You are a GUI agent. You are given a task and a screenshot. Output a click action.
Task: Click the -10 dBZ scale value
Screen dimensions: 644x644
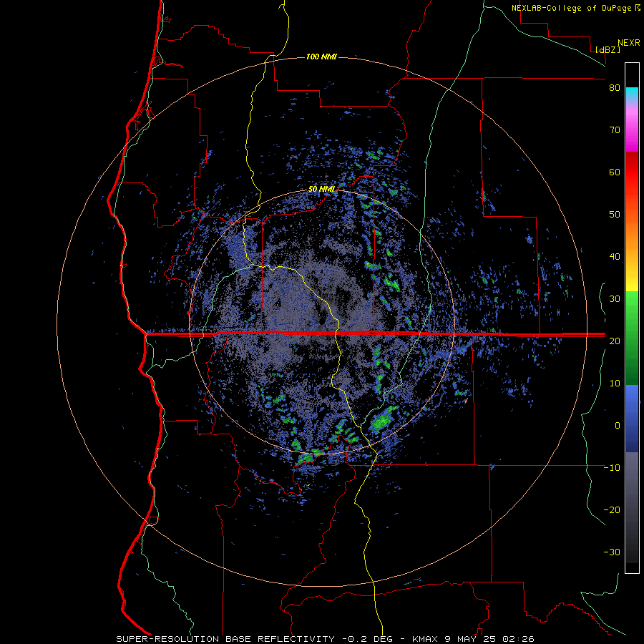612,468
